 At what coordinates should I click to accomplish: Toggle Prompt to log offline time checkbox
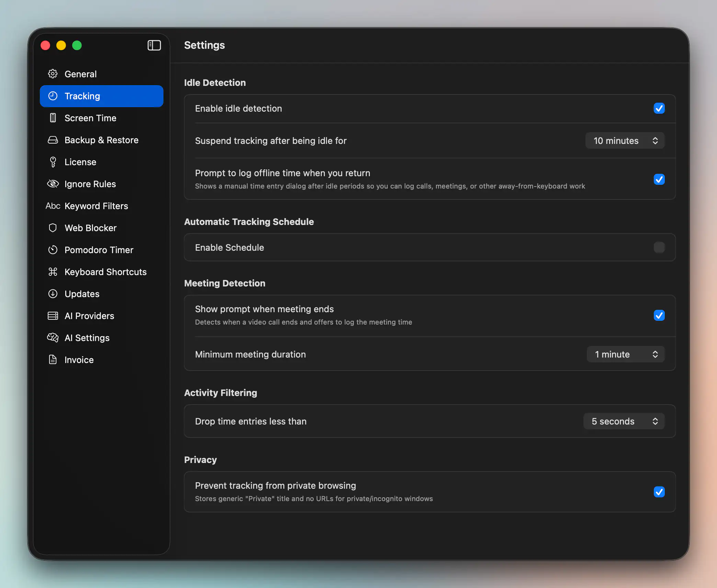pos(659,179)
